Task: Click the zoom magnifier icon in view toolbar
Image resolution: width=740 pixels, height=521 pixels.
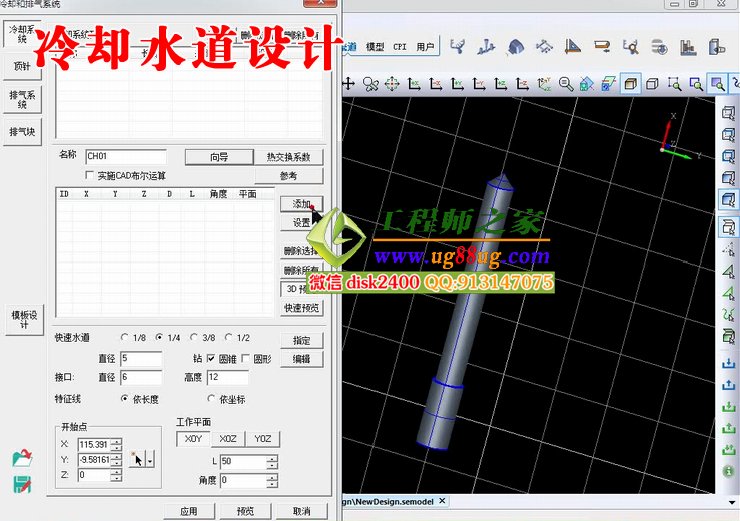Action: coord(566,84)
